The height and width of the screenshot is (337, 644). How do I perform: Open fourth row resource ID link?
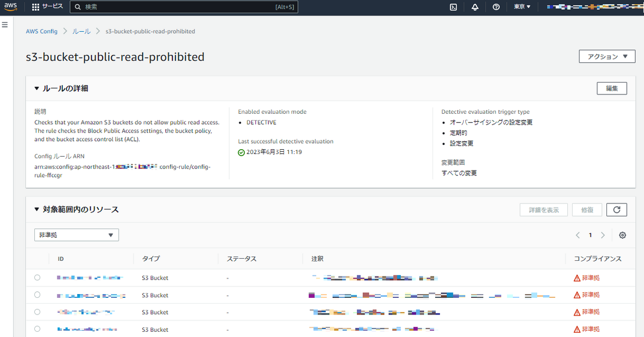click(x=87, y=329)
